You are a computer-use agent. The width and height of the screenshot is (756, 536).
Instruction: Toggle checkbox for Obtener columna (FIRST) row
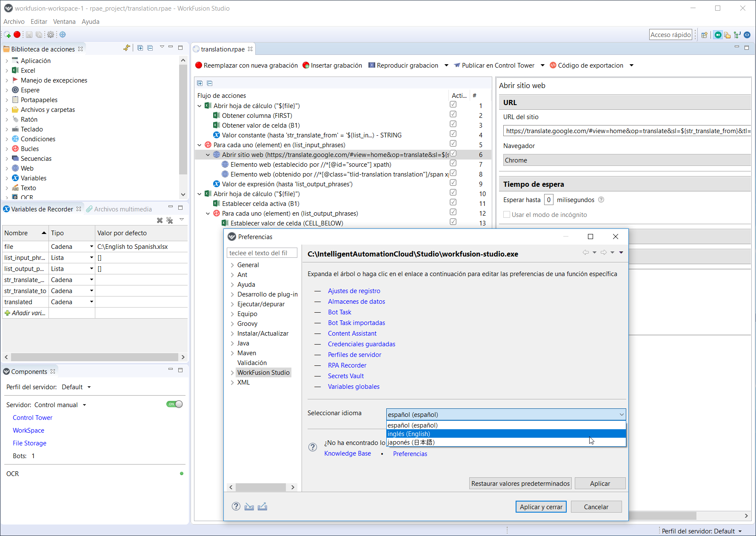[453, 114]
